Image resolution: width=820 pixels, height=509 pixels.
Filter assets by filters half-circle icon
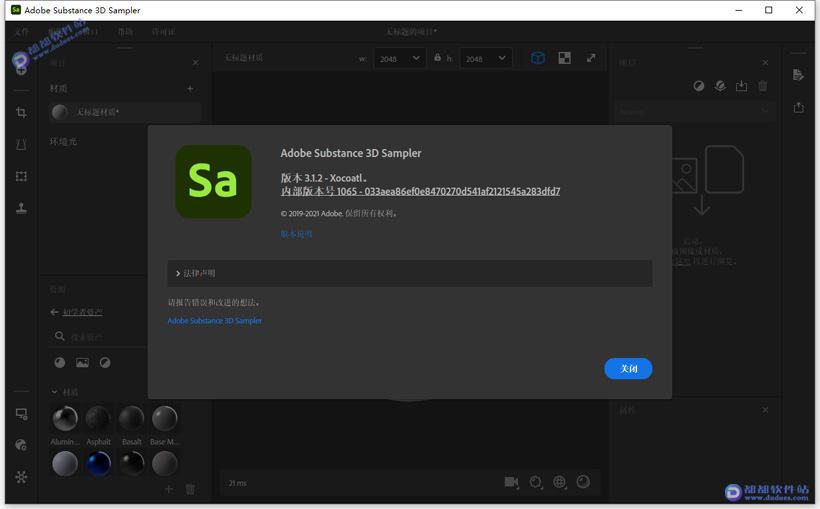click(x=105, y=363)
